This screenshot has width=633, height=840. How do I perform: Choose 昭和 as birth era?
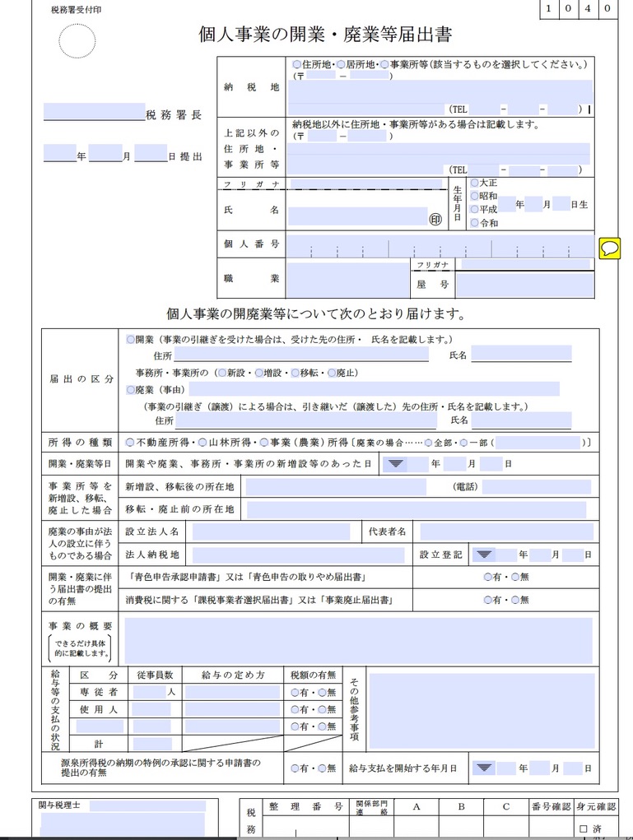coord(474,196)
